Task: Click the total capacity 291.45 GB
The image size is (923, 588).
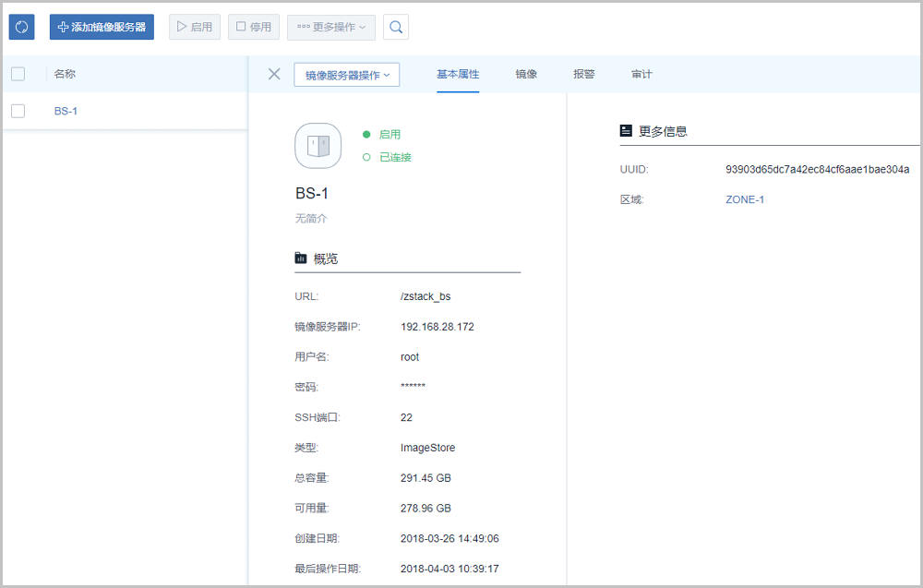Action: [426, 478]
